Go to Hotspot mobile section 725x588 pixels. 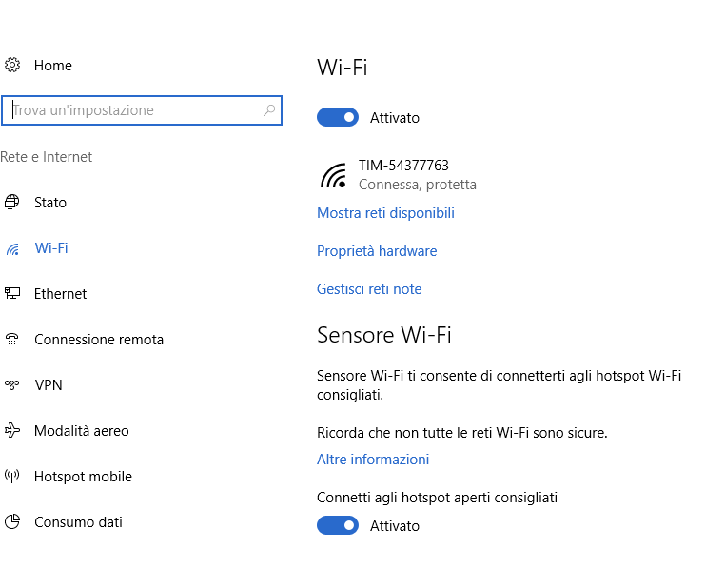point(83,476)
